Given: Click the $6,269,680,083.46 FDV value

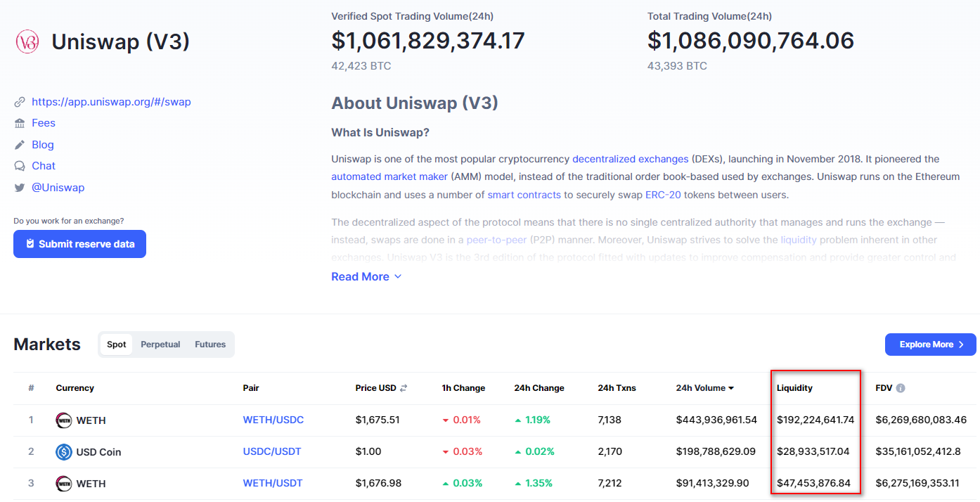Looking at the screenshot, I should [921, 420].
